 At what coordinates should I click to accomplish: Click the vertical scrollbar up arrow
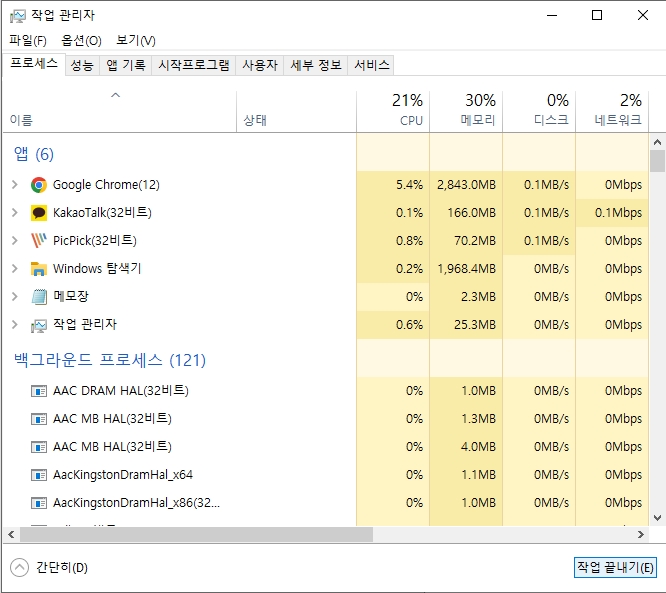(x=657, y=142)
